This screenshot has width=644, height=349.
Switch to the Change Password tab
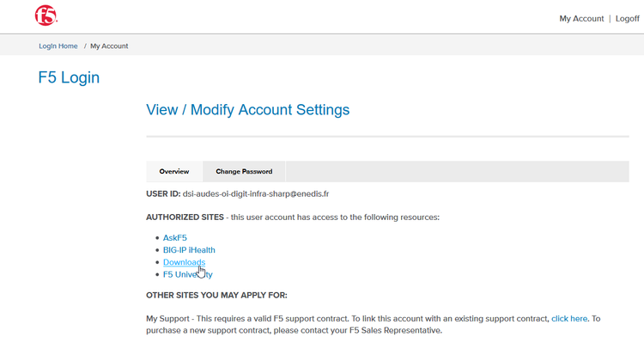tap(244, 171)
